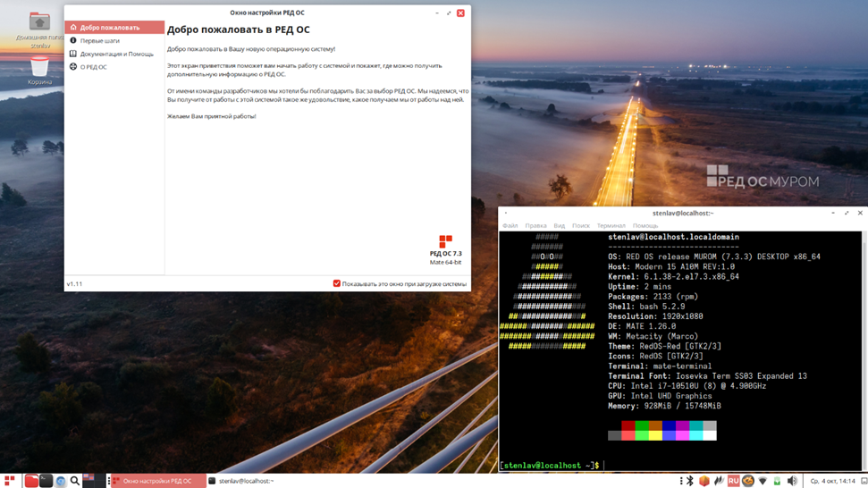Switch to Окно настройки РЕД ОС taskbar button

[158, 481]
